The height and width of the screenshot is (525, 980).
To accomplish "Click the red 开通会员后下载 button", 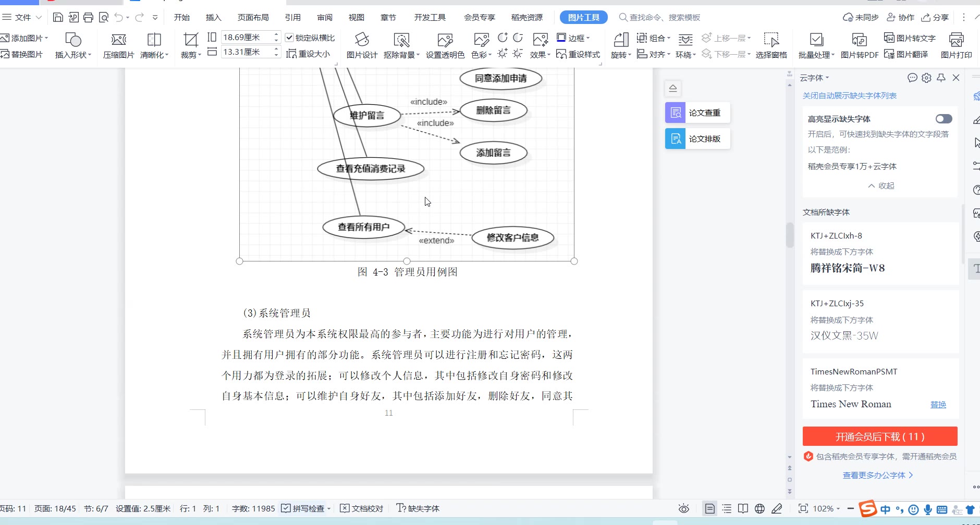I will 880,436.
